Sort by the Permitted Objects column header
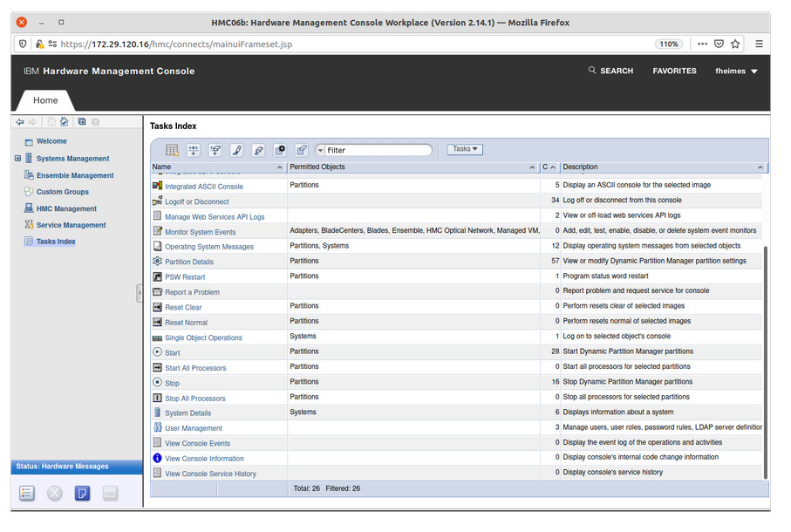 tap(318, 167)
